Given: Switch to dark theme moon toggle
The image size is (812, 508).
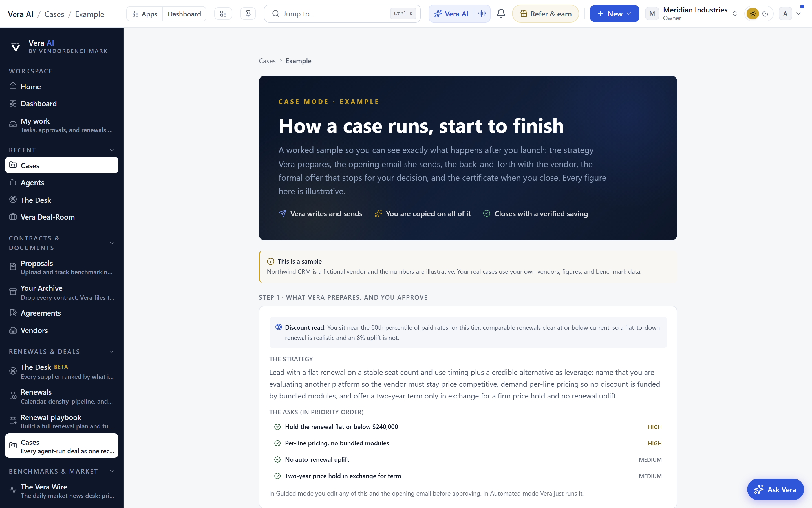Looking at the screenshot, I should pos(765,14).
